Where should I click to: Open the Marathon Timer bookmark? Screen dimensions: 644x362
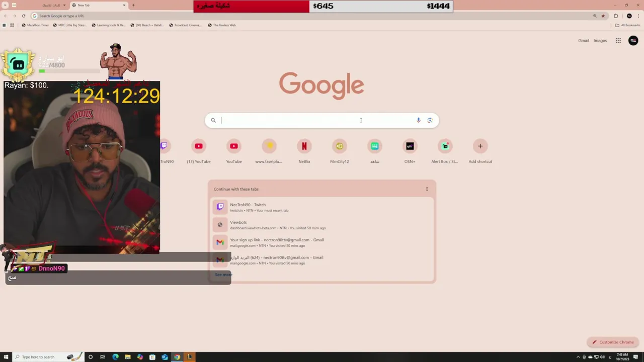35,25
